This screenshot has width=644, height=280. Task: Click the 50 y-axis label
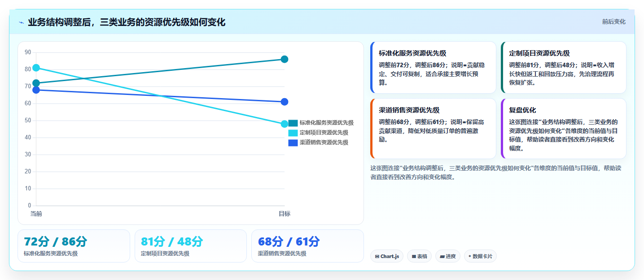tap(28, 121)
